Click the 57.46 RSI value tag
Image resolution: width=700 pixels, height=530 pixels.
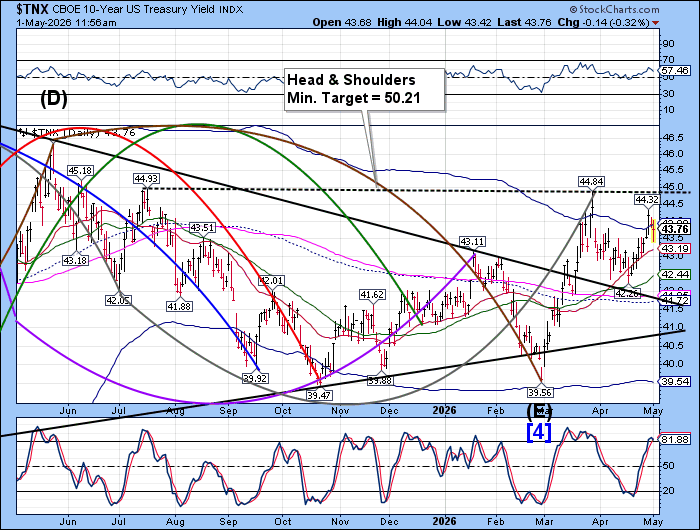pos(675,71)
